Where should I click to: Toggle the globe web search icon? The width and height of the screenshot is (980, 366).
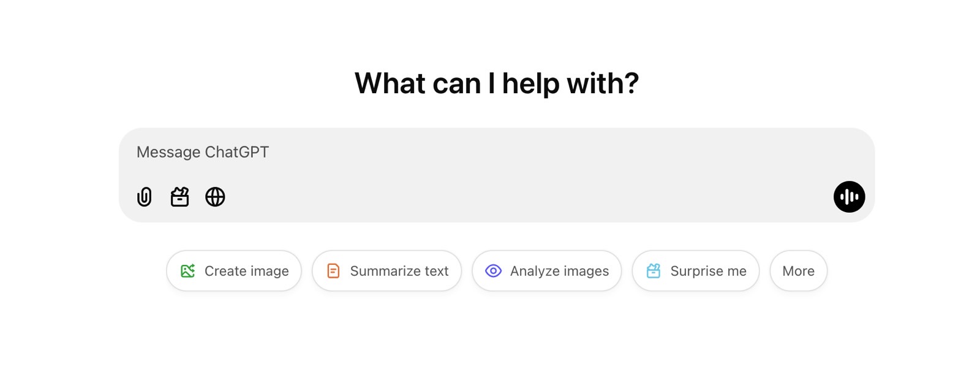pyautogui.click(x=215, y=197)
